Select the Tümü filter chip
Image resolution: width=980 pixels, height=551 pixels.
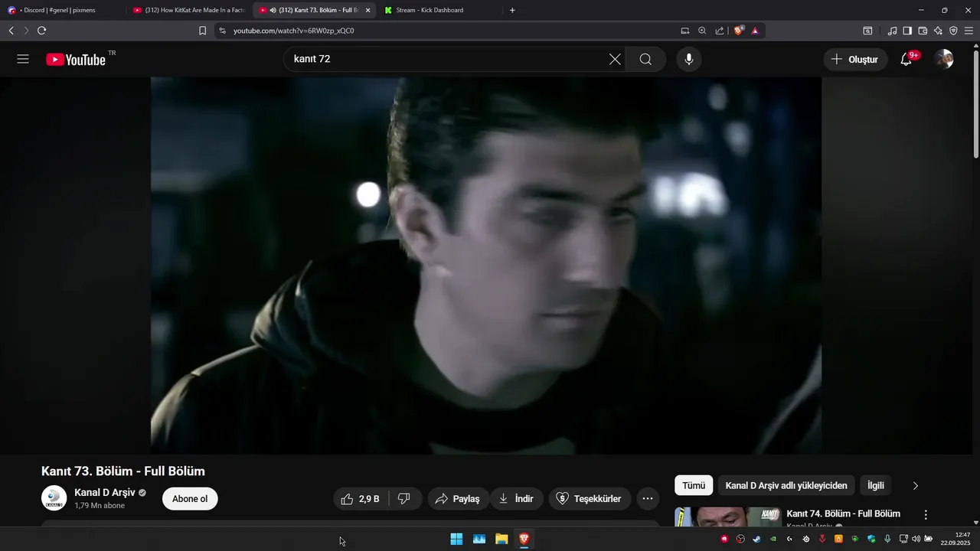[694, 485]
